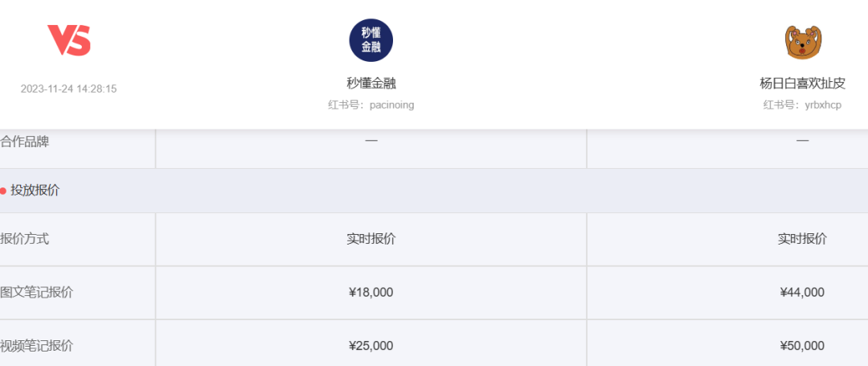This screenshot has height=366, width=868.
Task: Select the 红书号 pacinoing text
Action: (x=371, y=105)
